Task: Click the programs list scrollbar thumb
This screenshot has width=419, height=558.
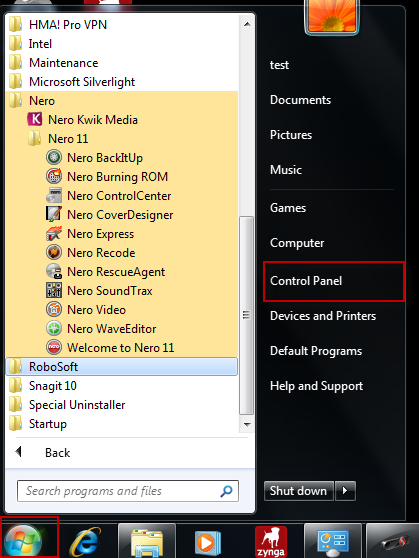Action: click(246, 315)
